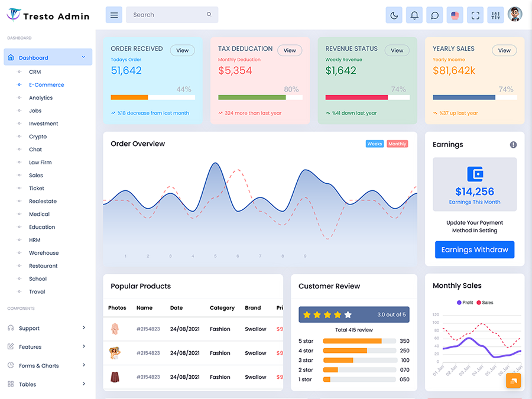Click the Support headset icon
The height and width of the screenshot is (399, 532).
point(11,327)
